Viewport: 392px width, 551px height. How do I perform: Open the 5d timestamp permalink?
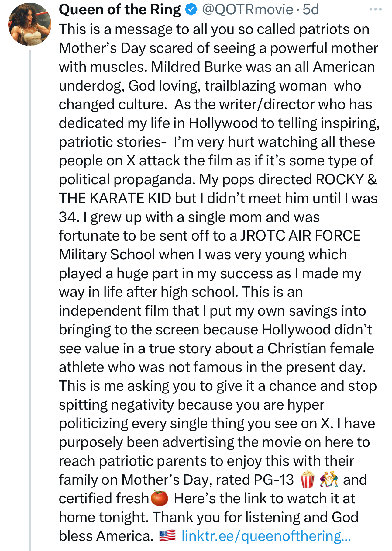pyautogui.click(x=311, y=10)
